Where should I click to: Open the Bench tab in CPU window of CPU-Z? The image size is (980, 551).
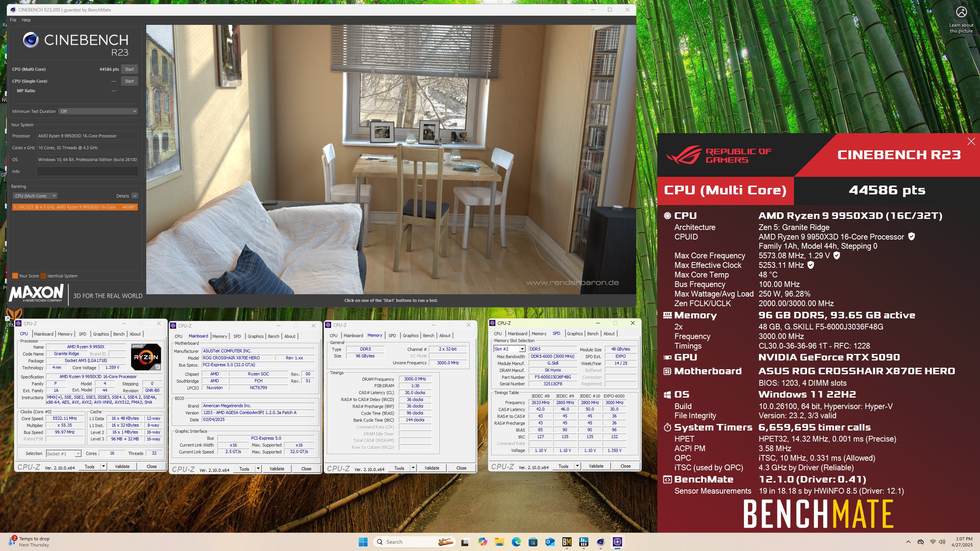(119, 334)
